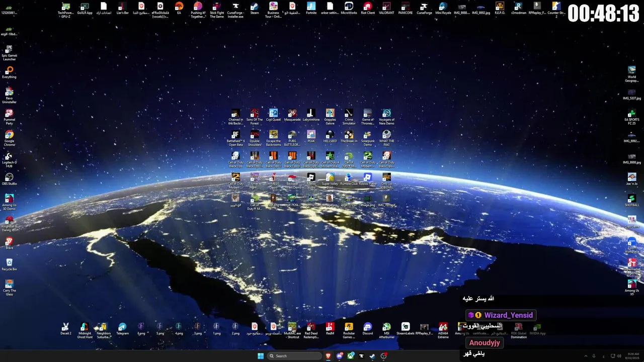Launch the Everything search app icon
Screen dimensions: 644x362
[9, 72]
